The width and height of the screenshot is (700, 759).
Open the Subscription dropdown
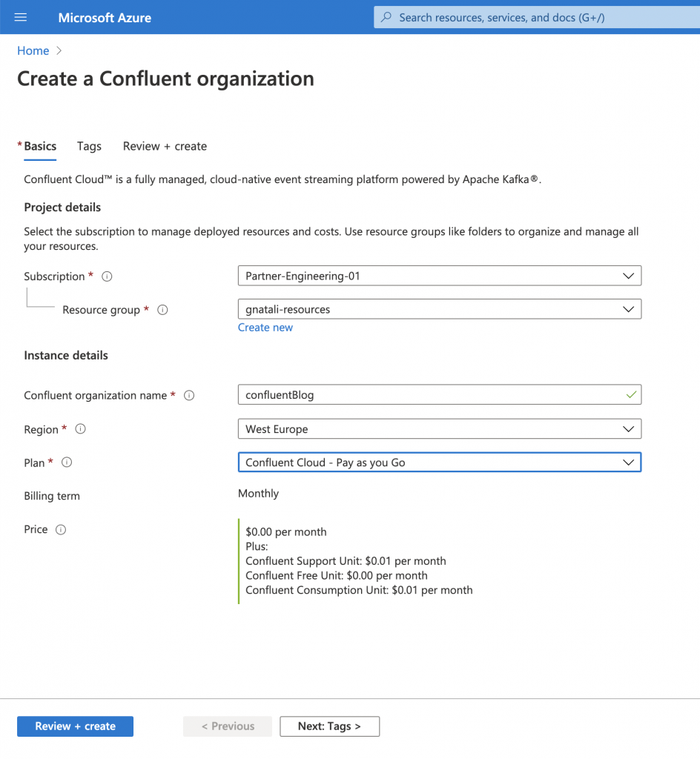coord(439,275)
